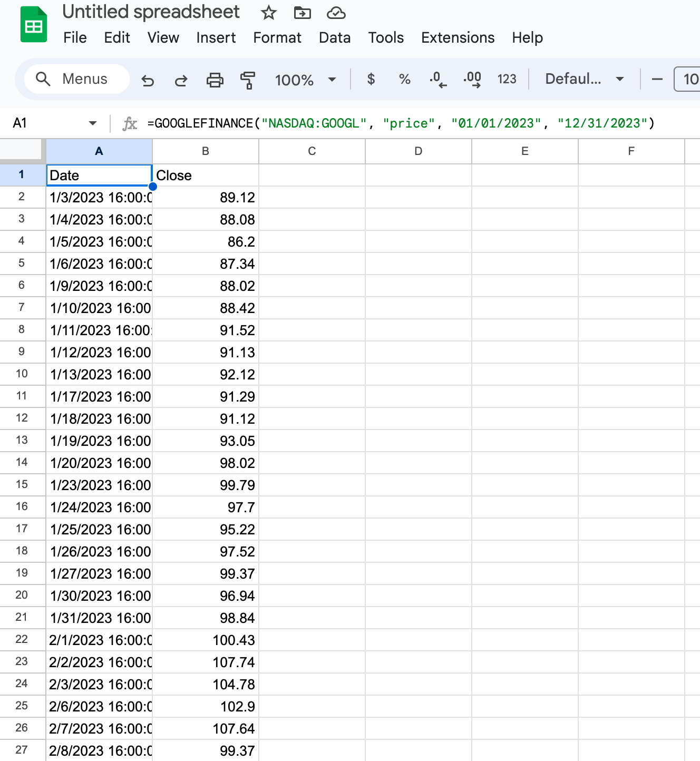Select the 2/8/2023 date cell

tap(99, 750)
